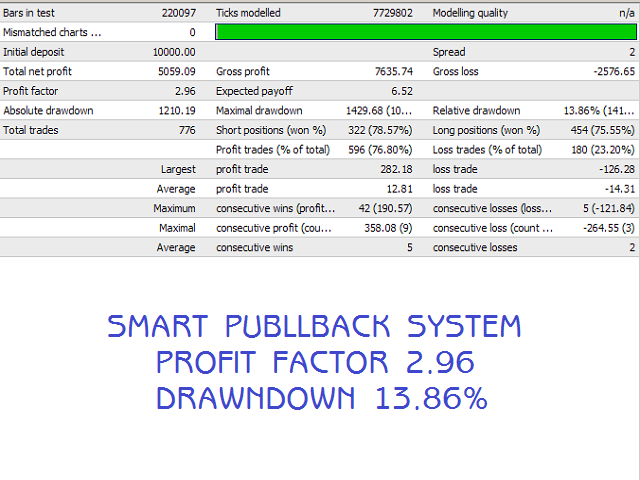Click the 'Total trades' label
This screenshot has height=480, width=640.
pos(31,130)
